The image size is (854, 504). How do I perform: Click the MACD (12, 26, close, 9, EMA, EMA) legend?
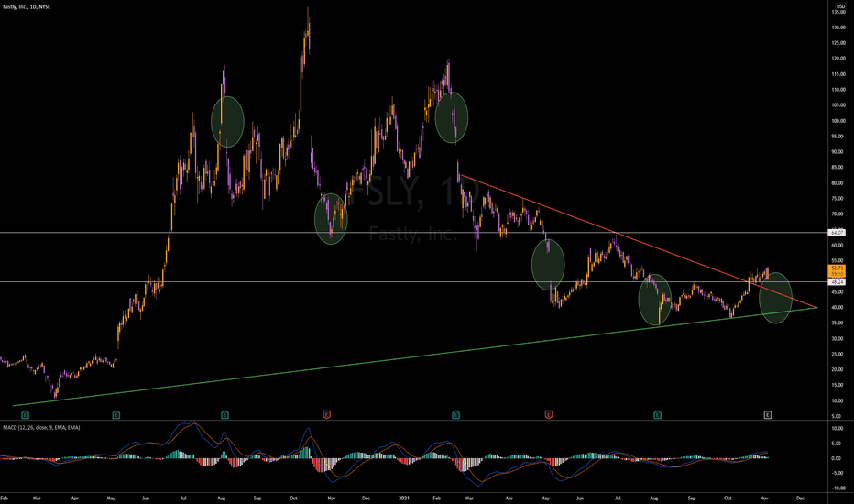click(41, 428)
